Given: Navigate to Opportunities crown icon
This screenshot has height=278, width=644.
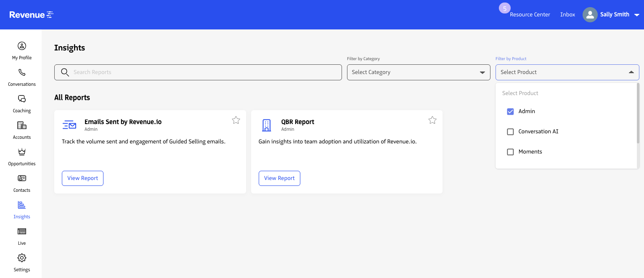Looking at the screenshot, I should point(22,152).
